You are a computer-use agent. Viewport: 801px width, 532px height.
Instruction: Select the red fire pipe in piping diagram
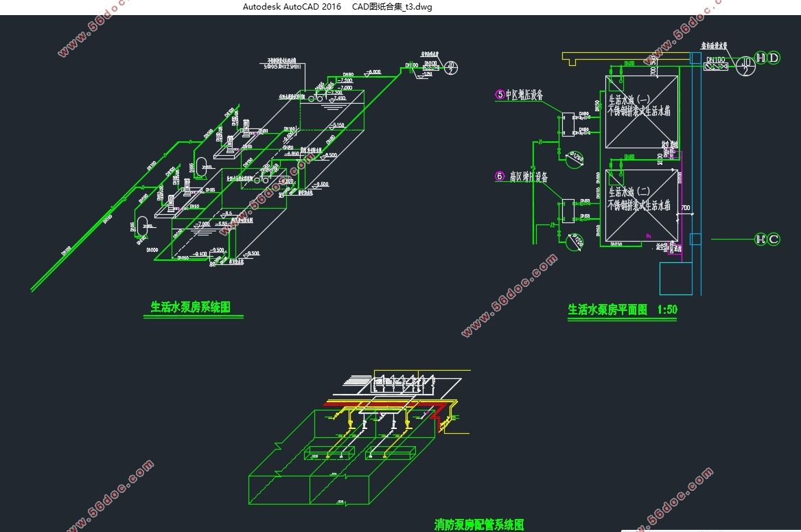pyautogui.click(x=388, y=404)
